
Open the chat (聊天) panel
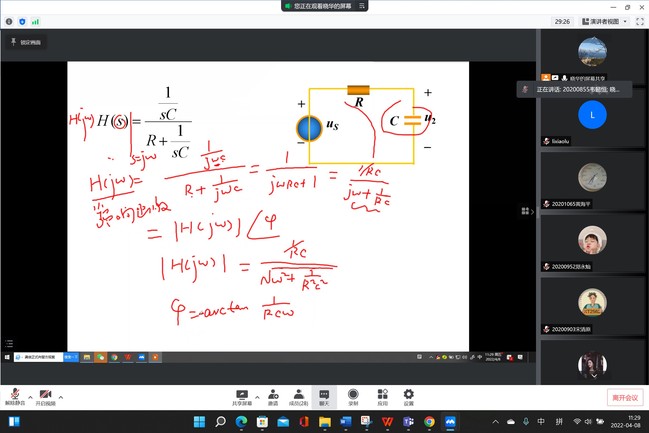click(x=324, y=393)
